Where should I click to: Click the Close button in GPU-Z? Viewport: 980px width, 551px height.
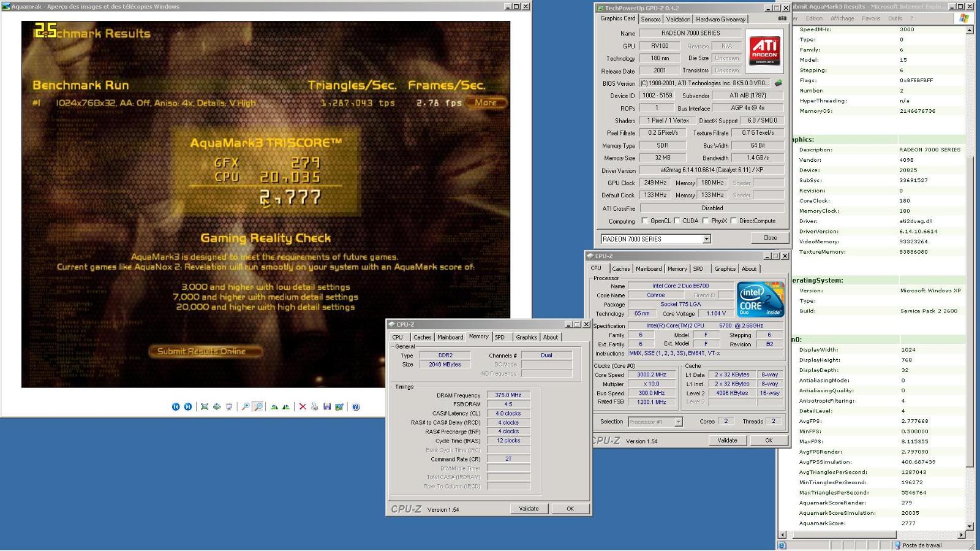770,238
